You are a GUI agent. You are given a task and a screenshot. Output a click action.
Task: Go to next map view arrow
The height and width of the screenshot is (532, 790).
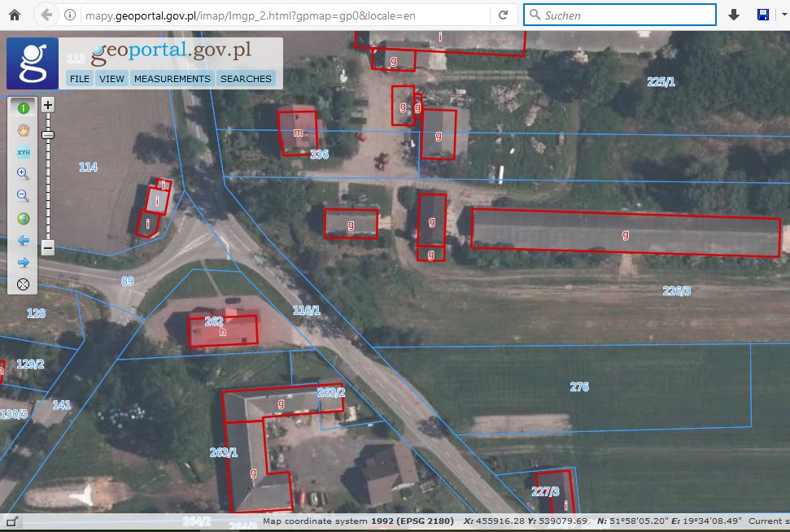23,262
